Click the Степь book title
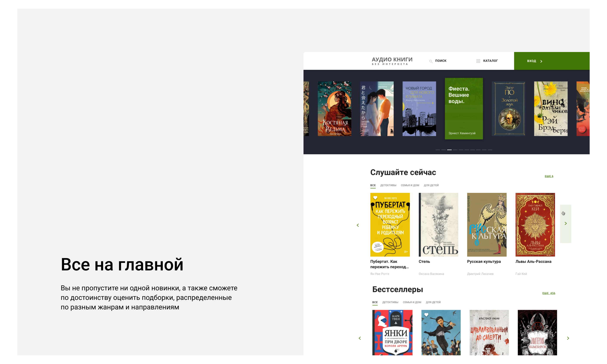Screen dimensions: 607x364 point(424,262)
